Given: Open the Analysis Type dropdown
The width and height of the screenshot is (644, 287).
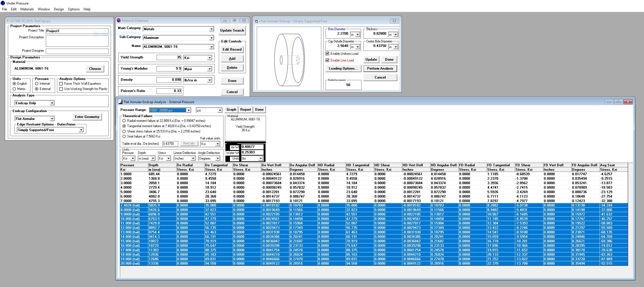Looking at the screenshot, I should (52, 103).
